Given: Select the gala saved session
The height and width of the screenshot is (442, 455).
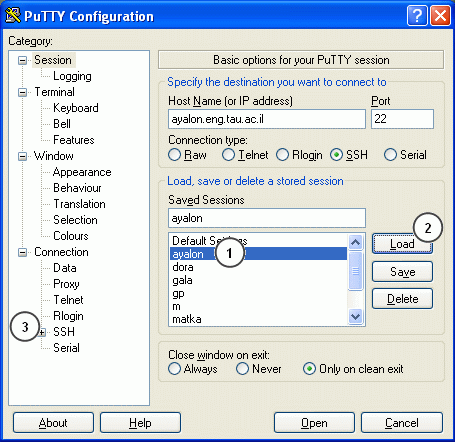Looking at the screenshot, I should [x=258, y=280].
